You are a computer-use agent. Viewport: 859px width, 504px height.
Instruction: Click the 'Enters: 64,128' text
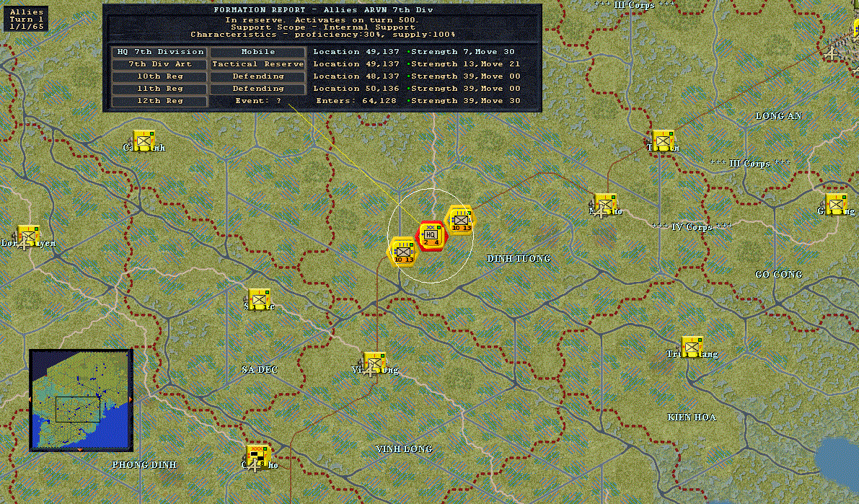[x=356, y=101]
